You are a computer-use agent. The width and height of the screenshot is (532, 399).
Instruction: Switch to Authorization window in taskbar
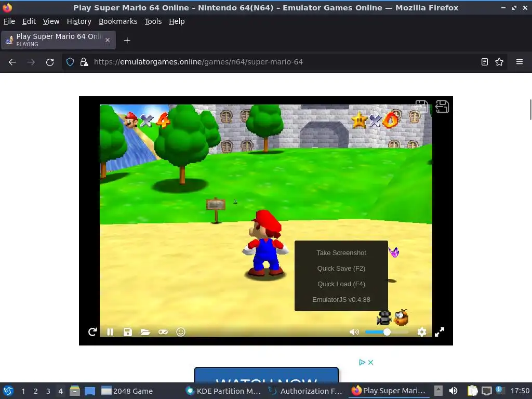tap(306, 391)
